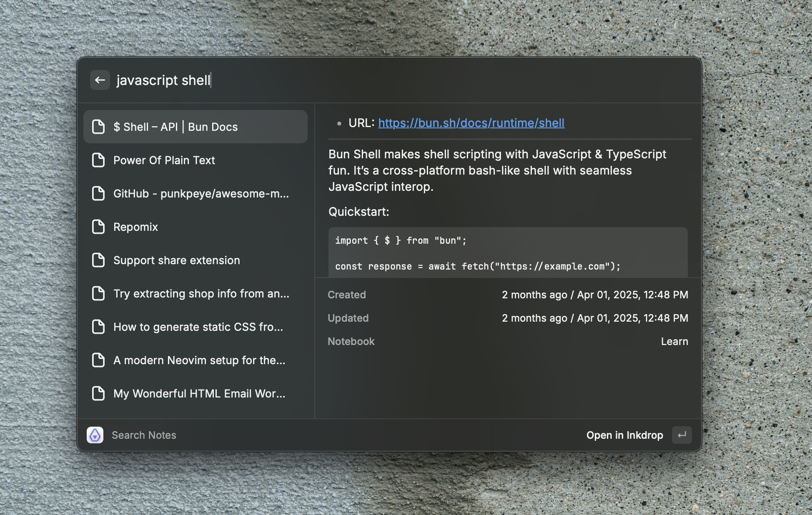This screenshot has width=812, height=515.
Task: Click the back arrow icon in search bar
Action: [x=100, y=80]
